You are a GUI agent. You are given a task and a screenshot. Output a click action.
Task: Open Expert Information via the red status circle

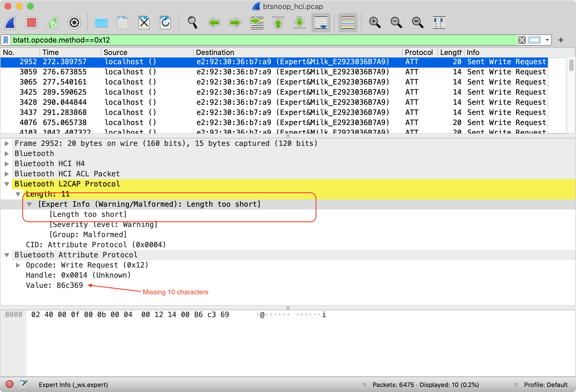click(x=10, y=384)
